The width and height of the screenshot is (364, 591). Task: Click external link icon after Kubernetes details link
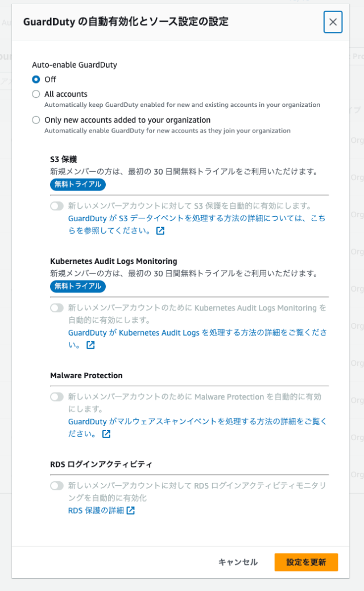pyautogui.click(x=90, y=345)
